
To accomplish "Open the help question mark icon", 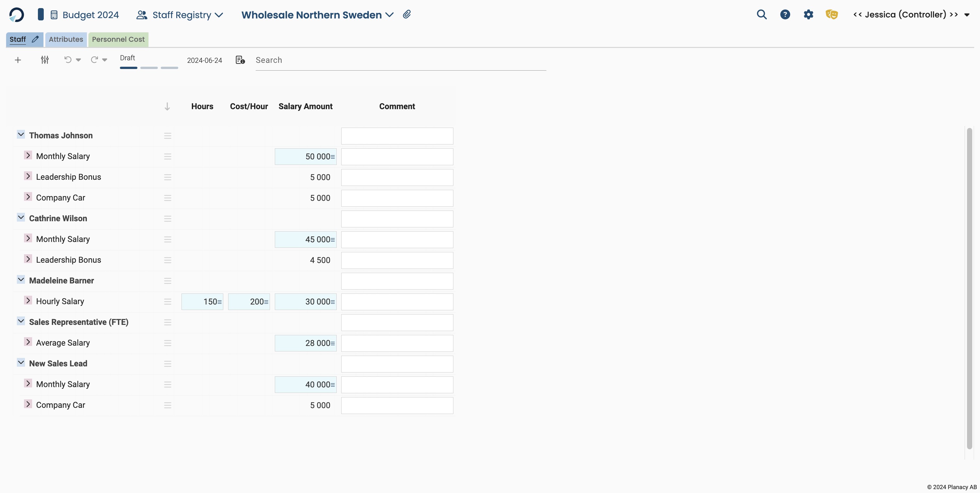I will (x=785, y=15).
